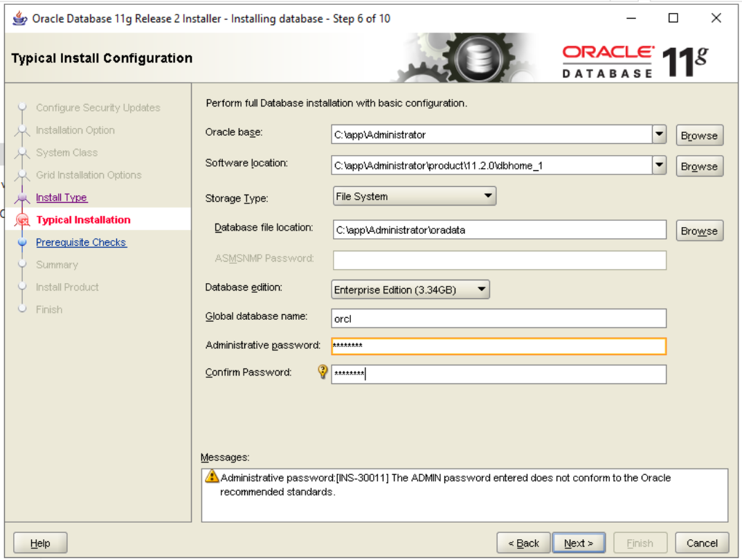The image size is (742, 560).
Task: Focus the Global database name field
Action: pos(499,318)
